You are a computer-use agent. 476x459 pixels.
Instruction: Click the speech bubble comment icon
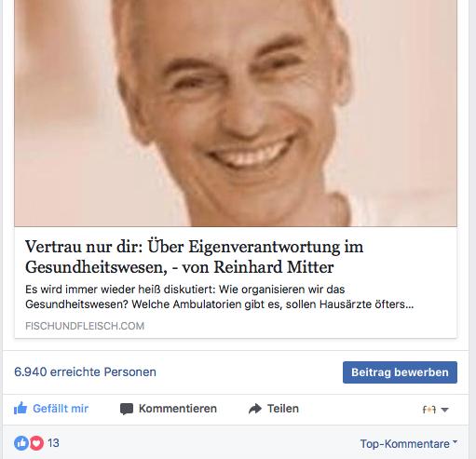127,409
